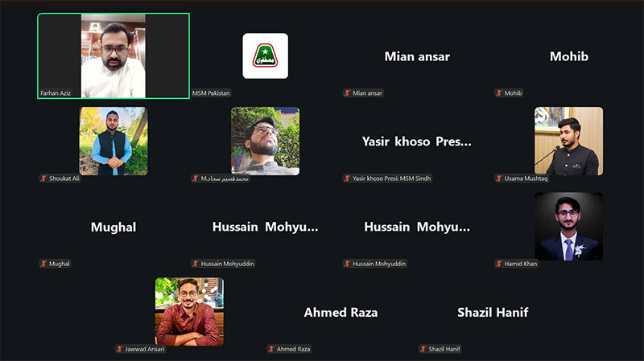Click Shazil Hanif's muted microphone icon
Viewport: 644px width, 361px height.
click(423, 349)
